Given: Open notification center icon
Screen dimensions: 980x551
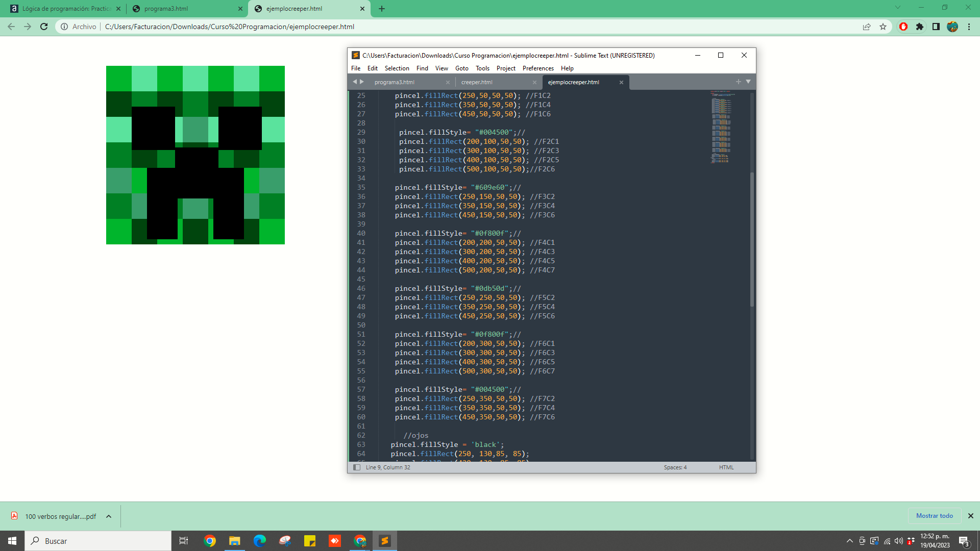Looking at the screenshot, I should 964,541.
